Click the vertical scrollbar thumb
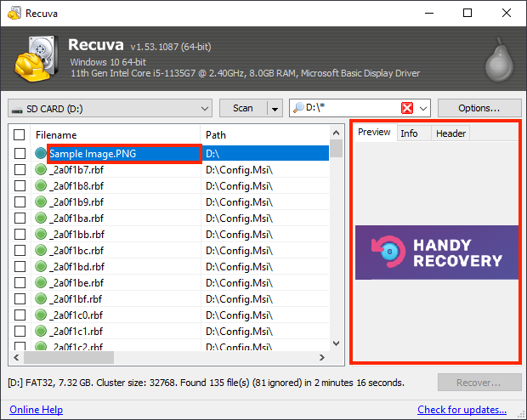 pos(336,149)
